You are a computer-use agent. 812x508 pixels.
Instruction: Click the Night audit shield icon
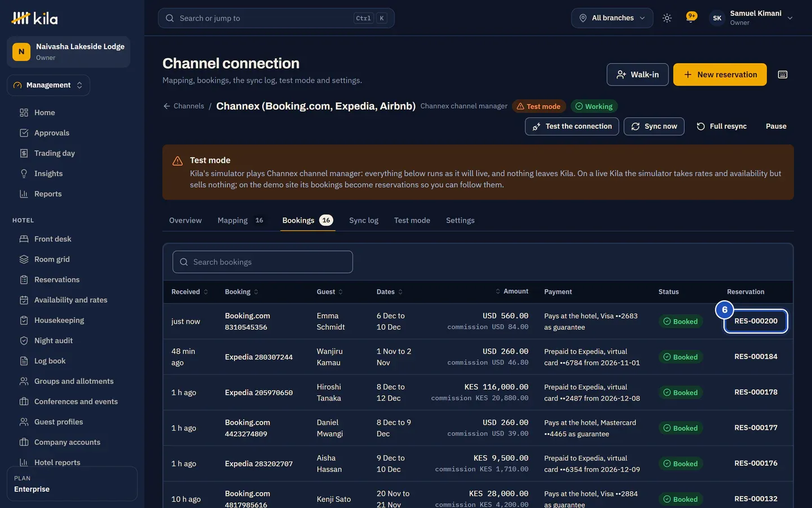[x=24, y=340]
